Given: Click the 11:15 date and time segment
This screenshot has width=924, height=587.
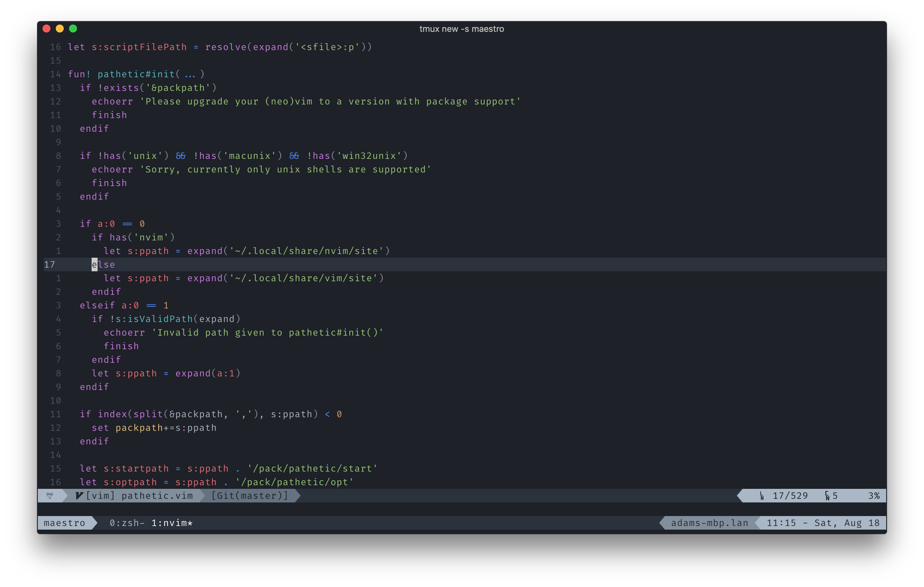Looking at the screenshot, I should 823,523.
